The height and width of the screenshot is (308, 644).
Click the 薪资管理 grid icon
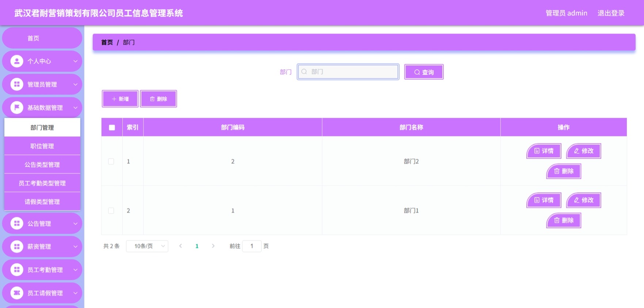pos(17,246)
